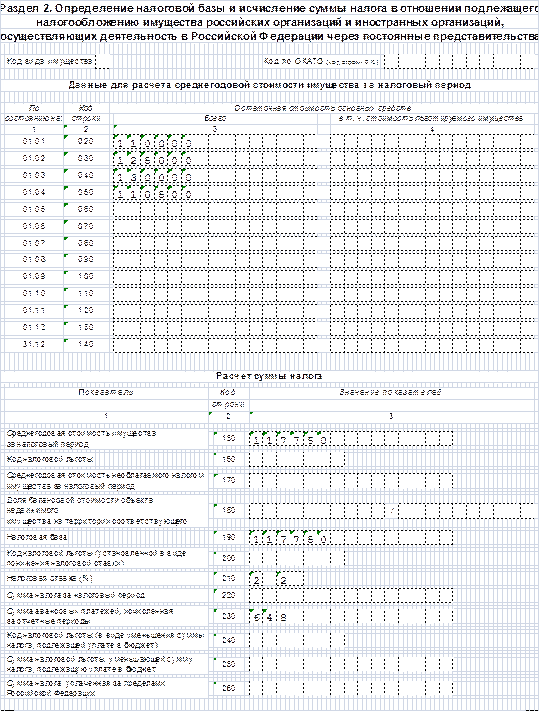Click the Остаточная стоимость основных средств header
The height and width of the screenshot is (712, 540).
[x=322, y=108]
